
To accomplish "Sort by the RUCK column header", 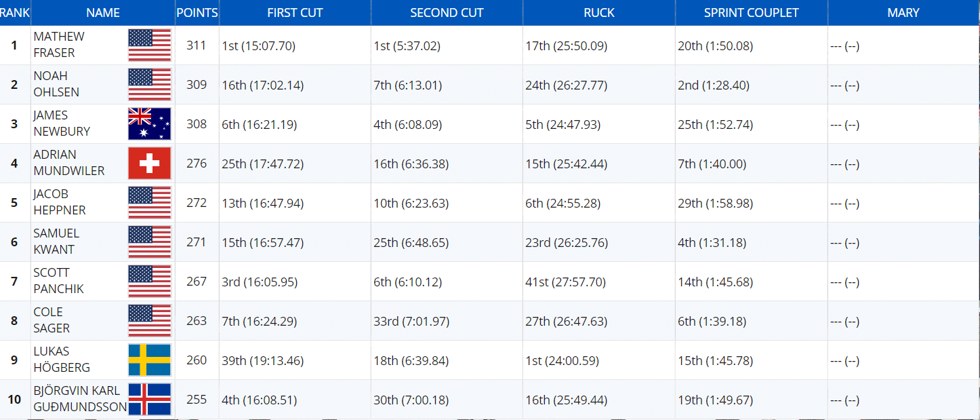I will click(599, 13).
